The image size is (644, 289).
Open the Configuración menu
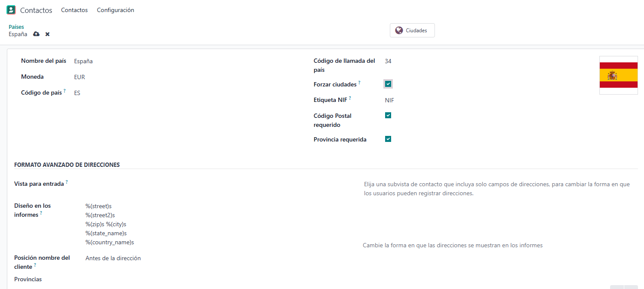coord(115,10)
